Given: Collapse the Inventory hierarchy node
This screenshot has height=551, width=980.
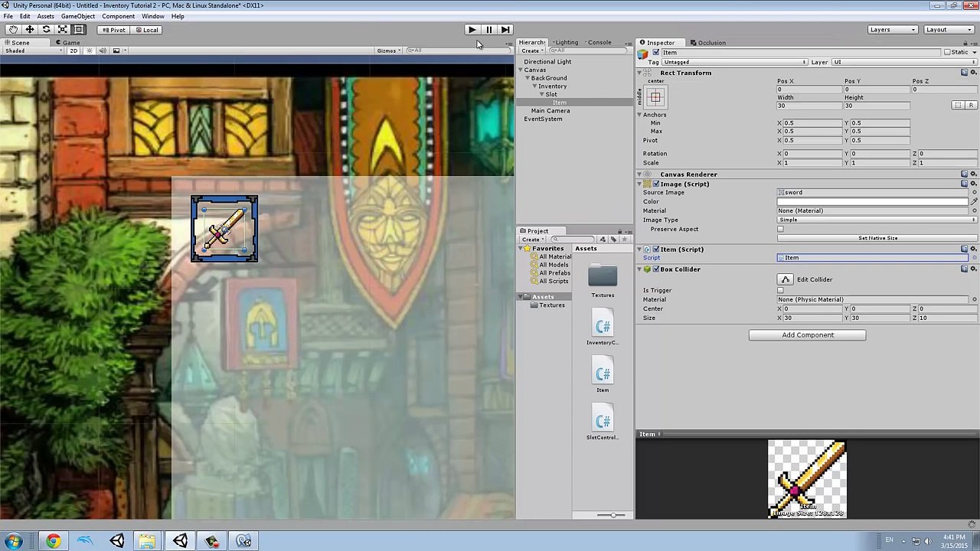Looking at the screenshot, I should pos(534,86).
